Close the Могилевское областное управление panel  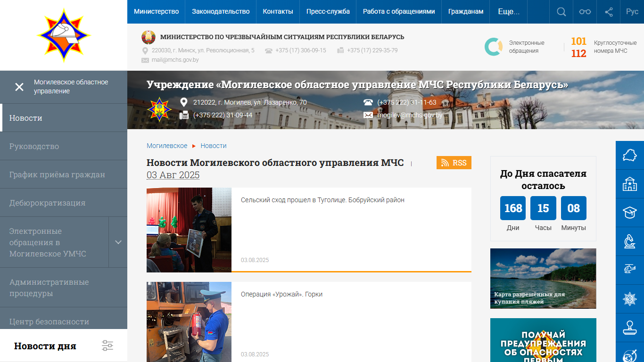(x=19, y=87)
